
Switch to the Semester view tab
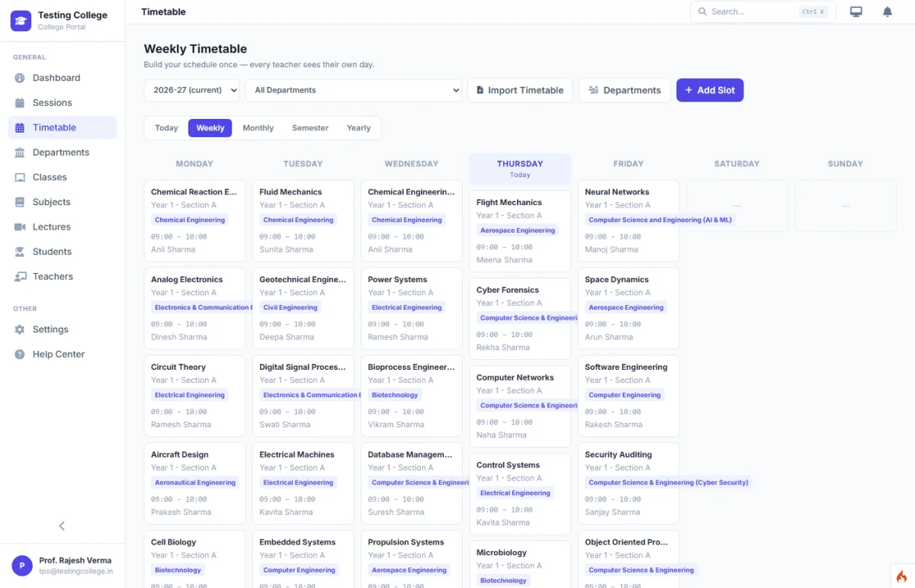pos(310,128)
